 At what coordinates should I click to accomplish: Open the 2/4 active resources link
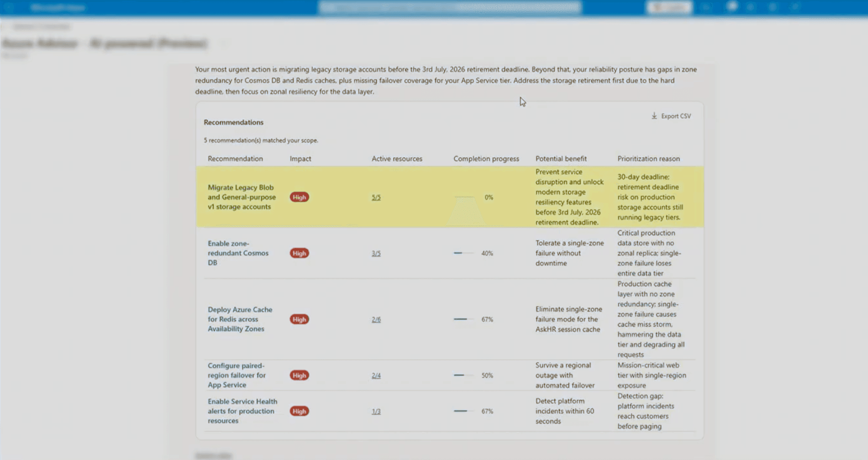click(376, 375)
